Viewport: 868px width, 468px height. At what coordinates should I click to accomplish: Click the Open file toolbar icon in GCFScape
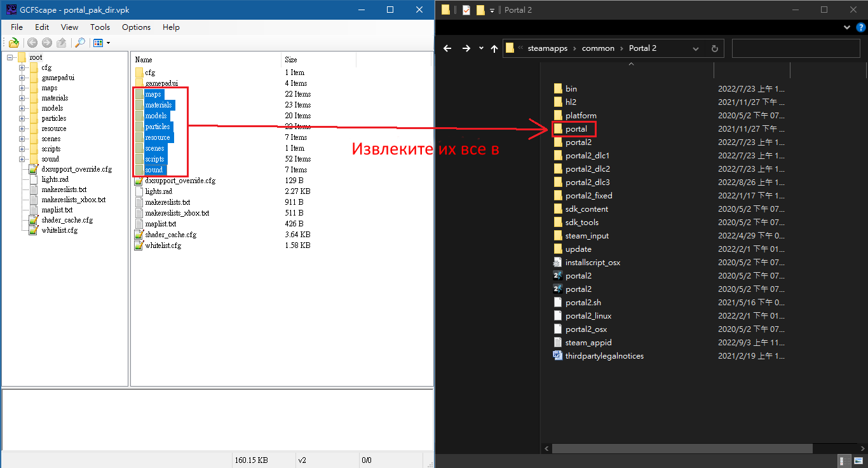click(x=13, y=43)
